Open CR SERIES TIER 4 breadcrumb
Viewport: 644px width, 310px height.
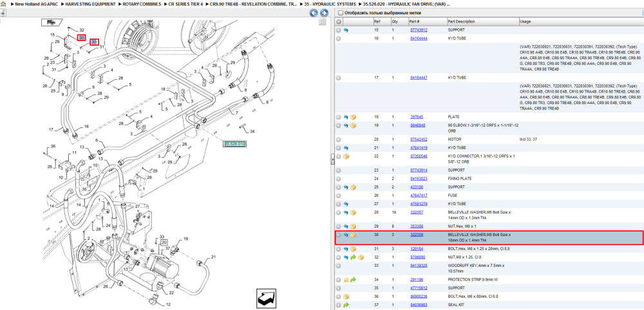click(185, 4)
